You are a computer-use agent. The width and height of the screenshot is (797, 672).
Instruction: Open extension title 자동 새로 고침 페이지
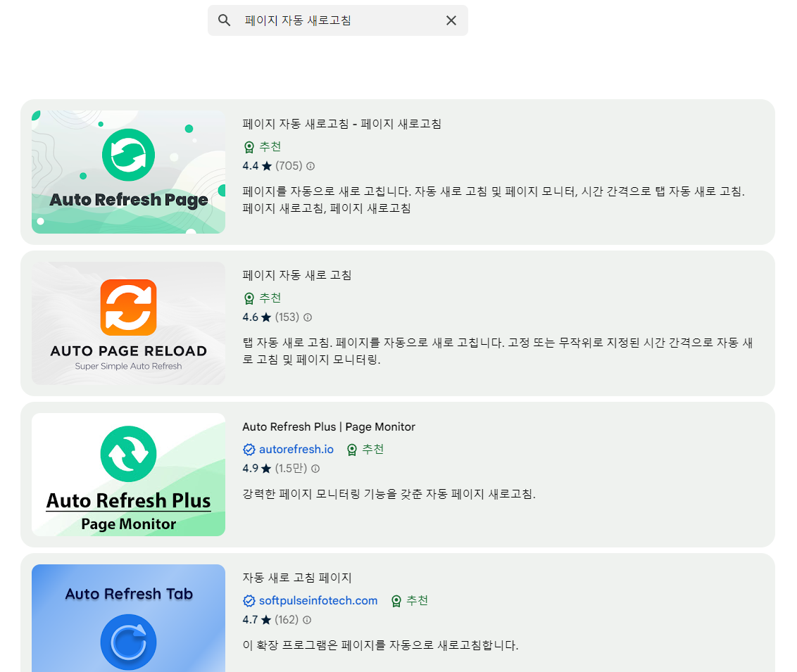click(x=297, y=578)
